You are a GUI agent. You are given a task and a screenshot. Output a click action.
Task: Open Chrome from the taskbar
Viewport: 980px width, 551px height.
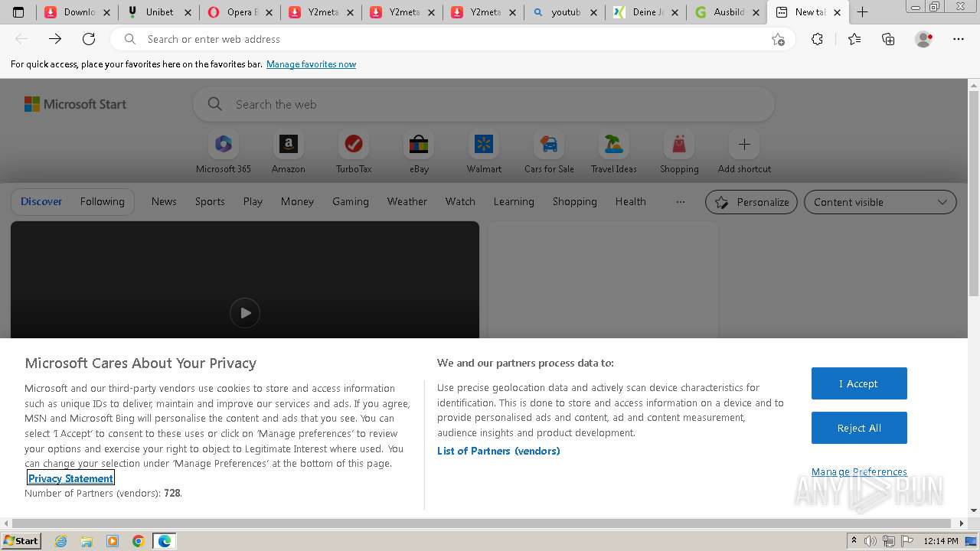[139, 541]
